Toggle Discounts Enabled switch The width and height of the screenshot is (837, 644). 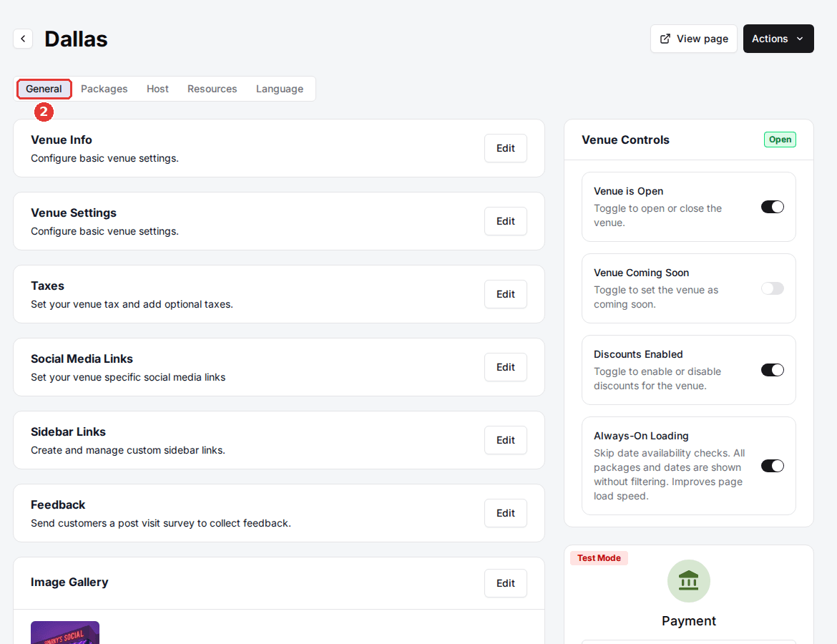tap(773, 370)
